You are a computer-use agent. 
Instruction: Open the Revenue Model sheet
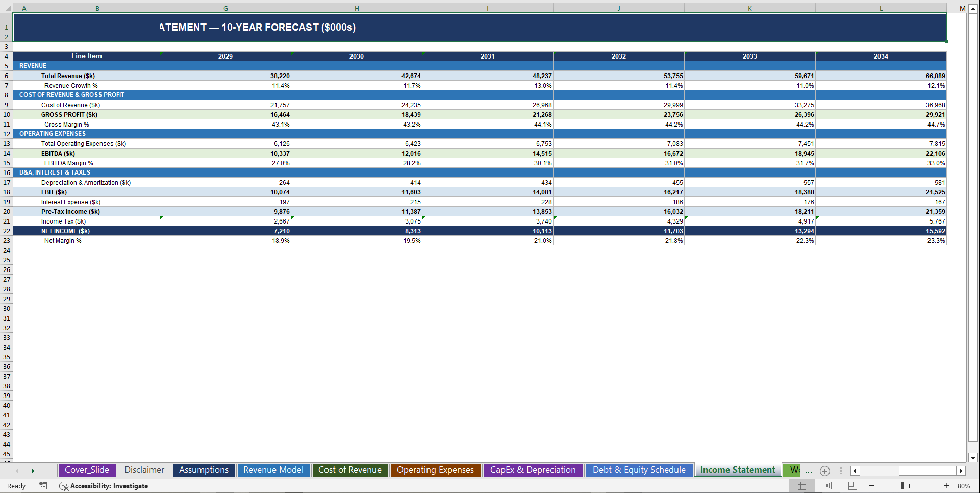pyautogui.click(x=273, y=470)
